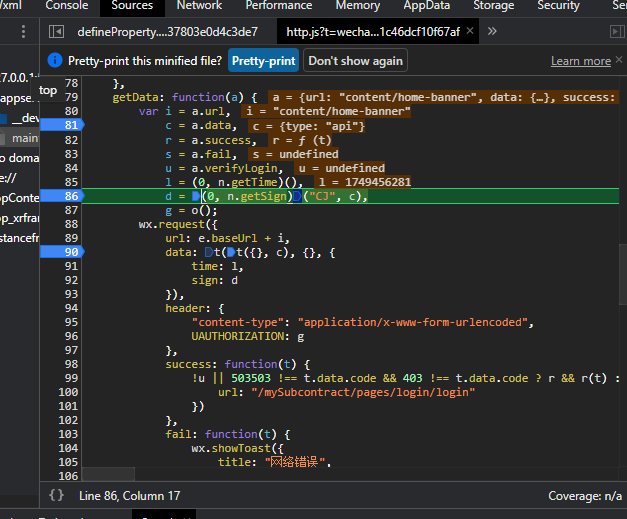This screenshot has width=627, height=519.
Task: Select the defineProperty file tab
Action: tap(168, 32)
